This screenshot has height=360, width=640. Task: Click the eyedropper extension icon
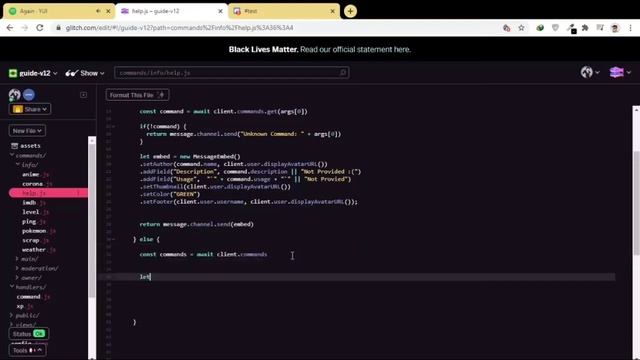tap(571, 28)
